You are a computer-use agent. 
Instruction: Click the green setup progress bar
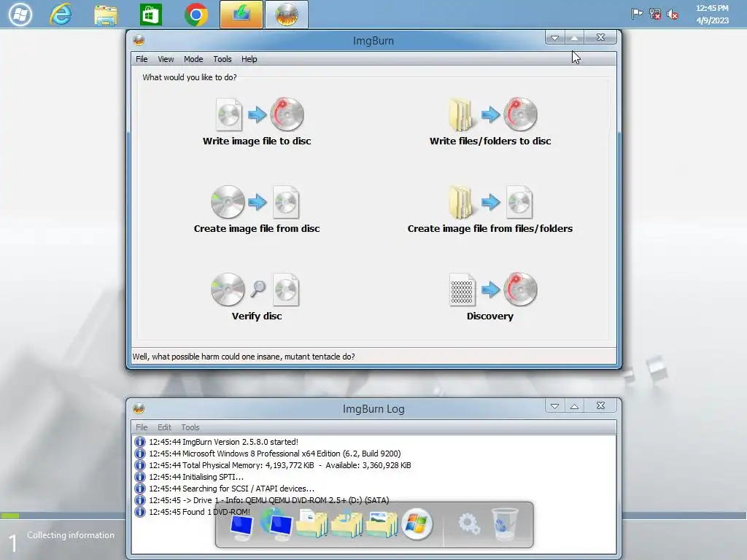tap(10, 516)
